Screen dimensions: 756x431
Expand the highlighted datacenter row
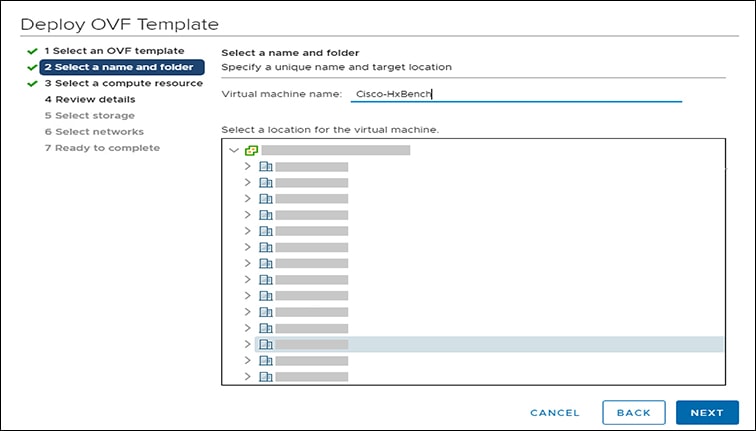tap(248, 344)
